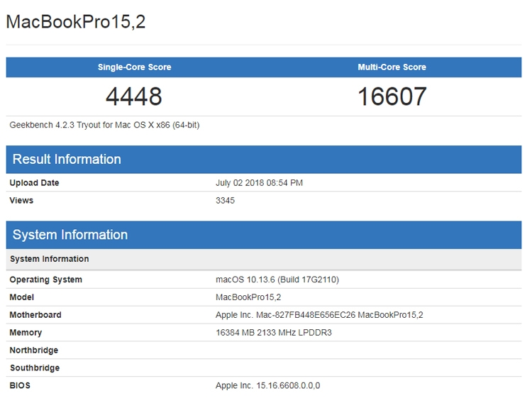Click the Geekbench 4.2.3 Tryout version text
The width and height of the screenshot is (532, 403).
pyautogui.click(x=104, y=126)
